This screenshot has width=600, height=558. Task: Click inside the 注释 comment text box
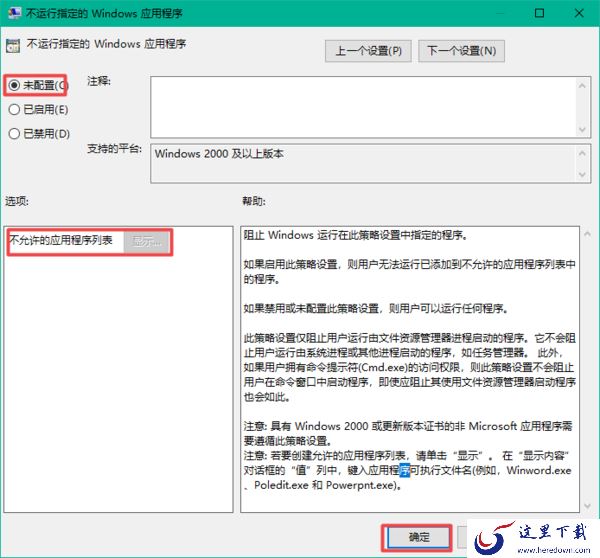(x=364, y=107)
